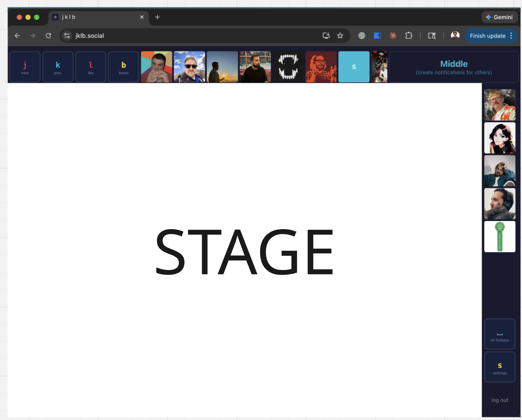Viewport: 522px width, 420px height.
Task: Select the blue 's' avatar tile
Action: (x=354, y=67)
